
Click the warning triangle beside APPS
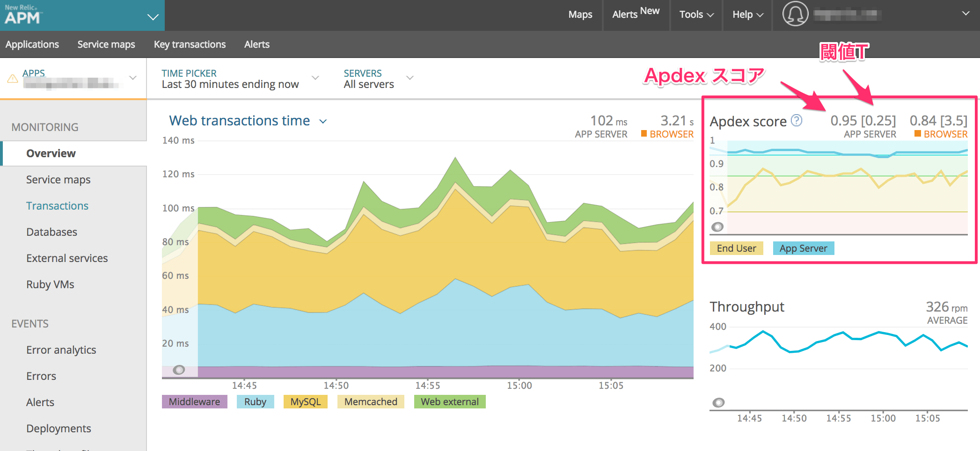11,79
